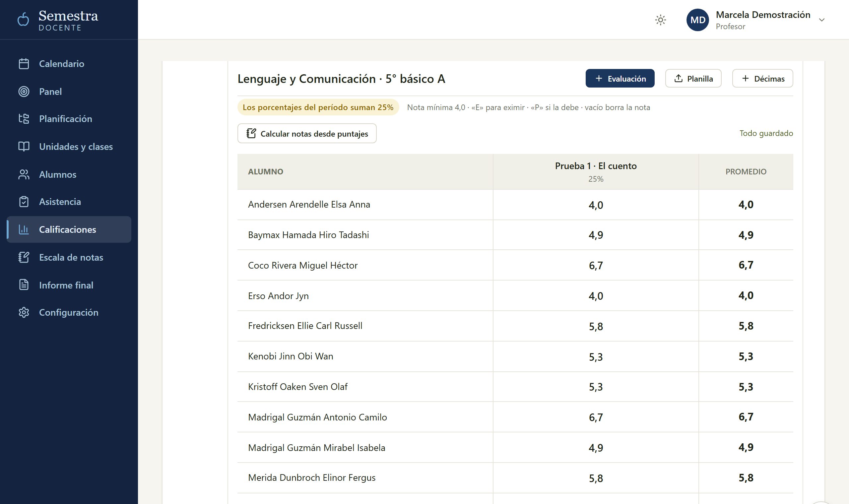Click the Planilla upload button
The height and width of the screenshot is (504, 849).
click(693, 79)
